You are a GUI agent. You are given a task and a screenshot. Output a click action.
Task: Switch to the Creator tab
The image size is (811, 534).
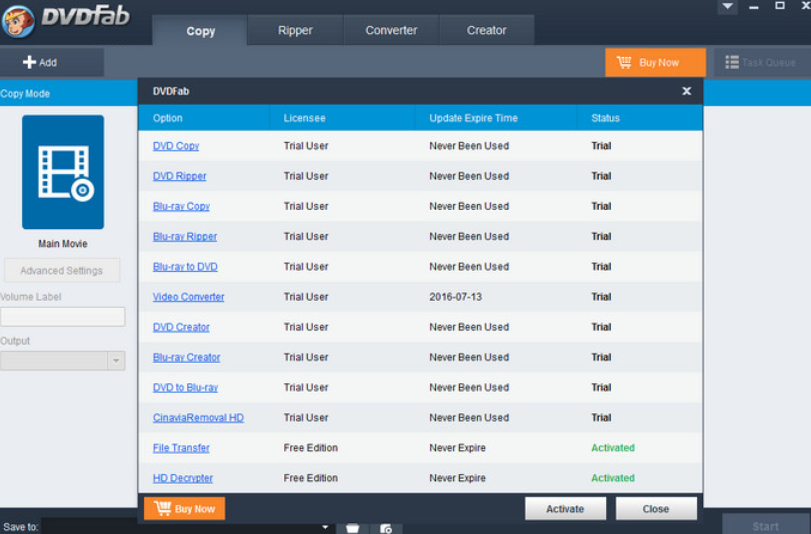pos(486,31)
